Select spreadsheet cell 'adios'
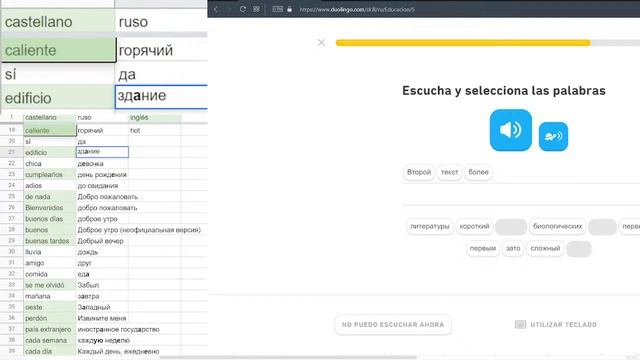Screen dimensions: 640x360 click(50, 185)
